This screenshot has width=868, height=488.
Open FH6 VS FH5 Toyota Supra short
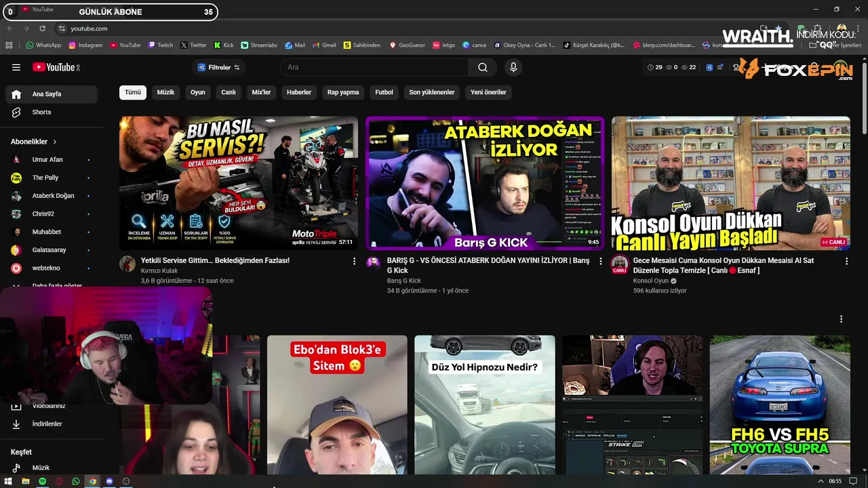780,405
